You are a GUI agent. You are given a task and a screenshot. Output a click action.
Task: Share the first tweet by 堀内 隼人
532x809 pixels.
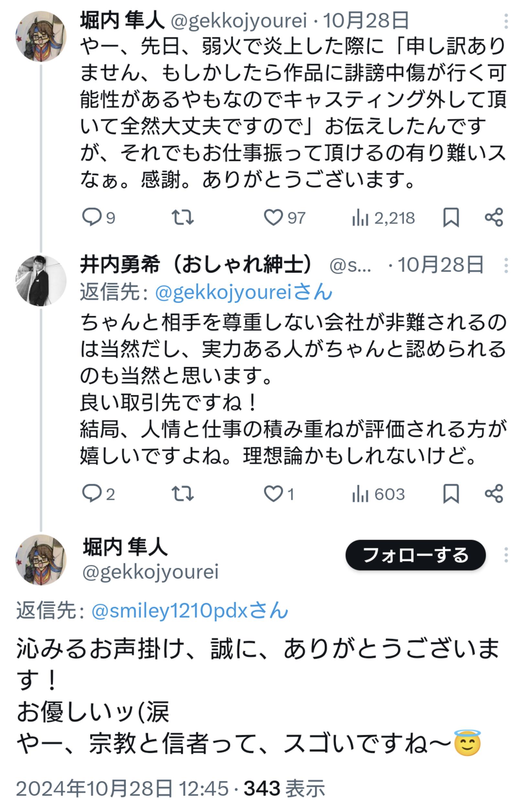click(x=493, y=217)
